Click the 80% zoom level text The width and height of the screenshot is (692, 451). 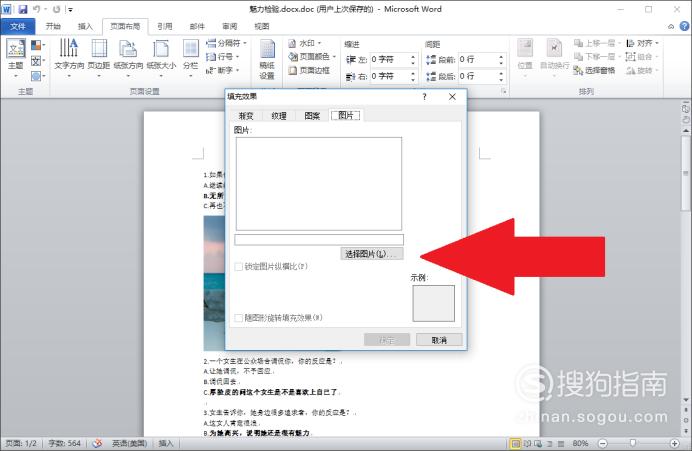(x=580, y=443)
